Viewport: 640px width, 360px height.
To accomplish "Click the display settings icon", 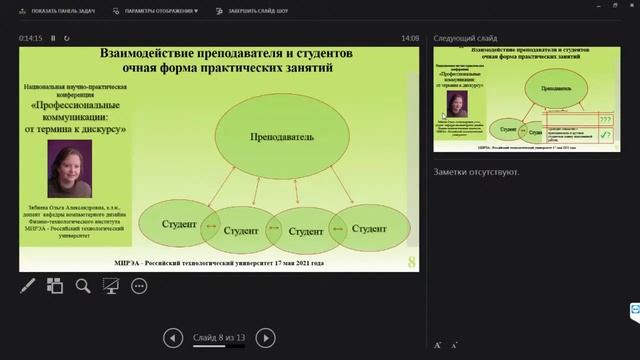I will click(116, 11).
